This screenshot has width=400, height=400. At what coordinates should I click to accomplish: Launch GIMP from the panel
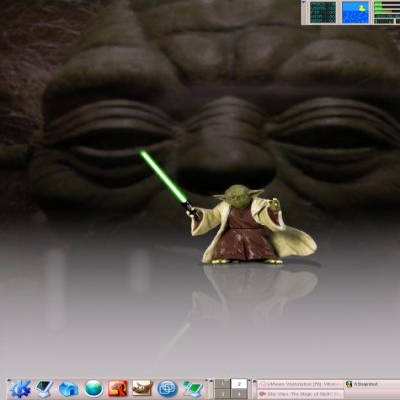coord(142,389)
